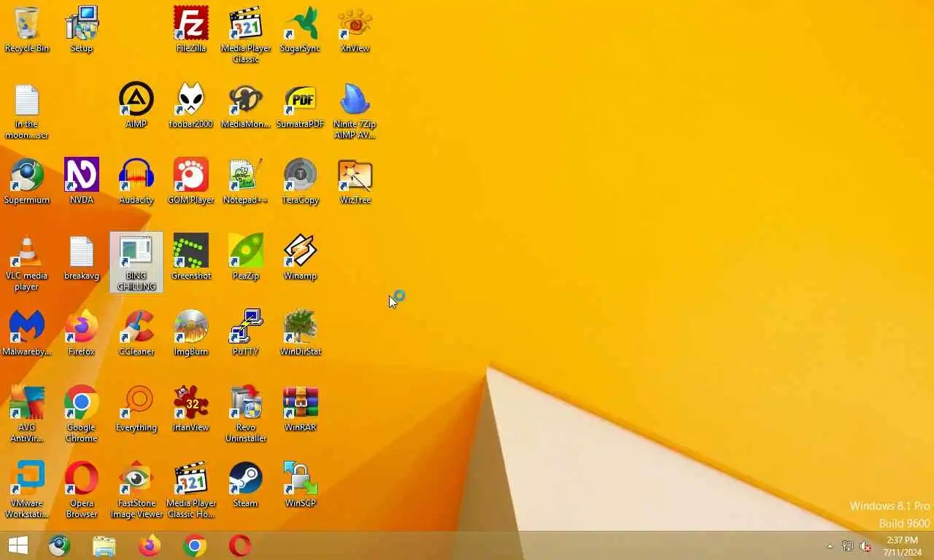Image resolution: width=934 pixels, height=560 pixels.
Task: Click the VLC media player shortcut
Action: tap(27, 262)
